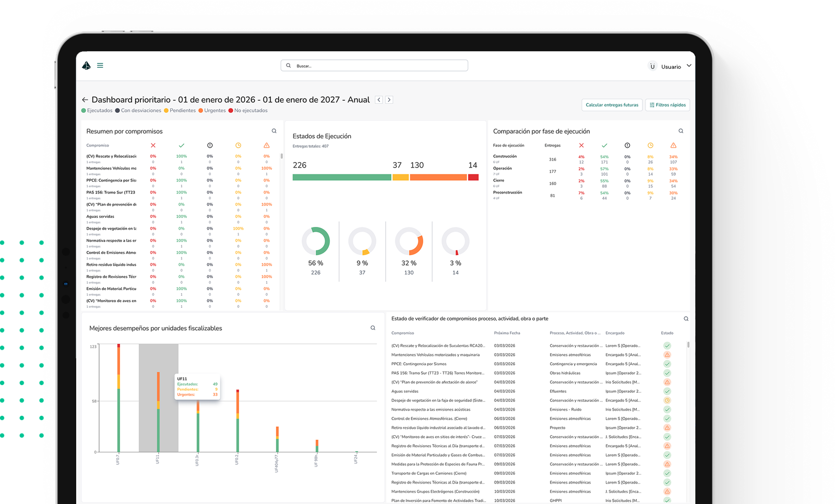
Task: Click the user avatar icon
Action: pyautogui.click(x=652, y=66)
